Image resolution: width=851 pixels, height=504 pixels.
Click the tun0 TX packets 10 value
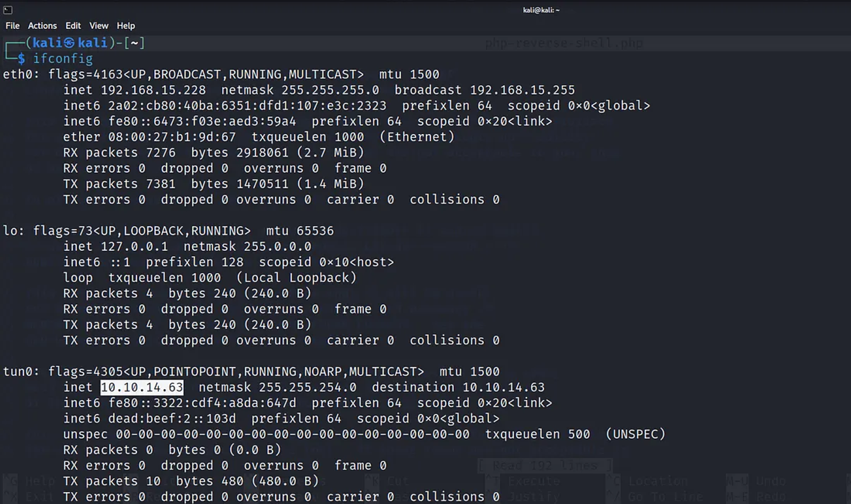pos(153,481)
